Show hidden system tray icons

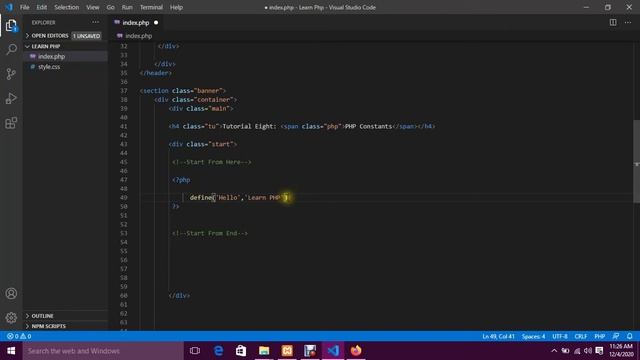554,351
